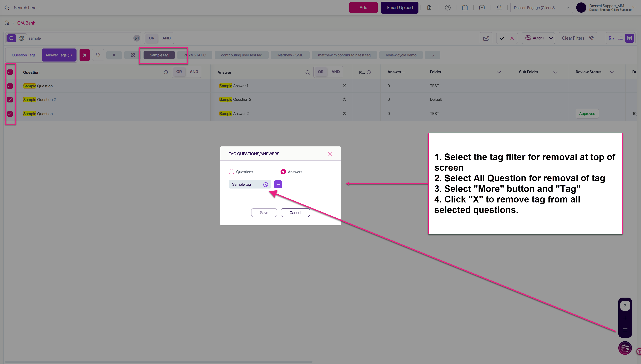Toggle AND in Answer column filter

[x=336, y=72]
